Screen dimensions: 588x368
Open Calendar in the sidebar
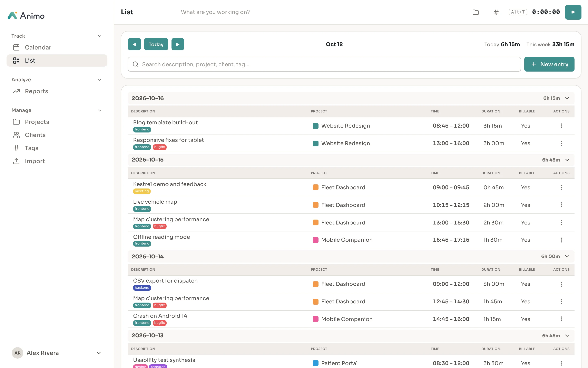point(57,47)
